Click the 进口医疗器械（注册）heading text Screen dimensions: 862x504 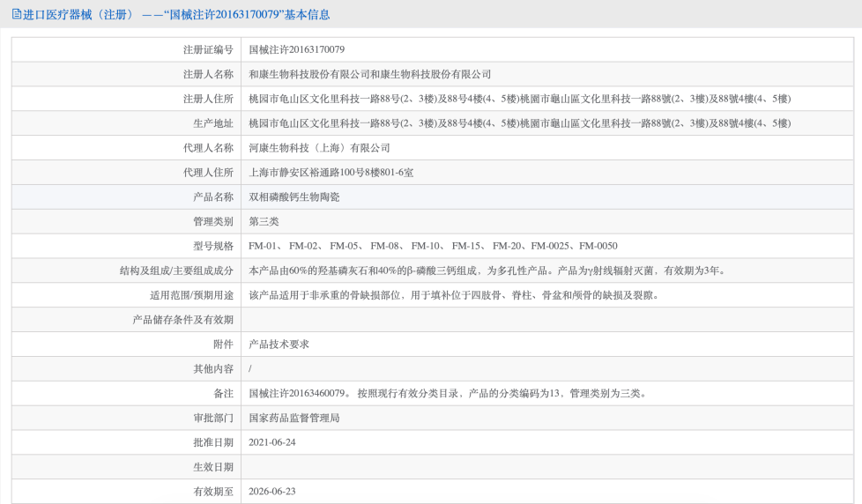tap(79, 15)
